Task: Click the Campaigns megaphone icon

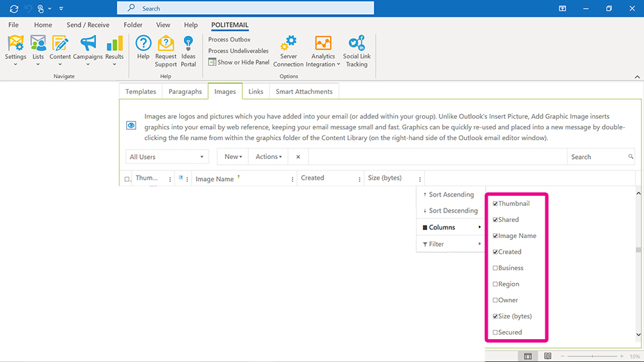Action: pyautogui.click(x=88, y=44)
